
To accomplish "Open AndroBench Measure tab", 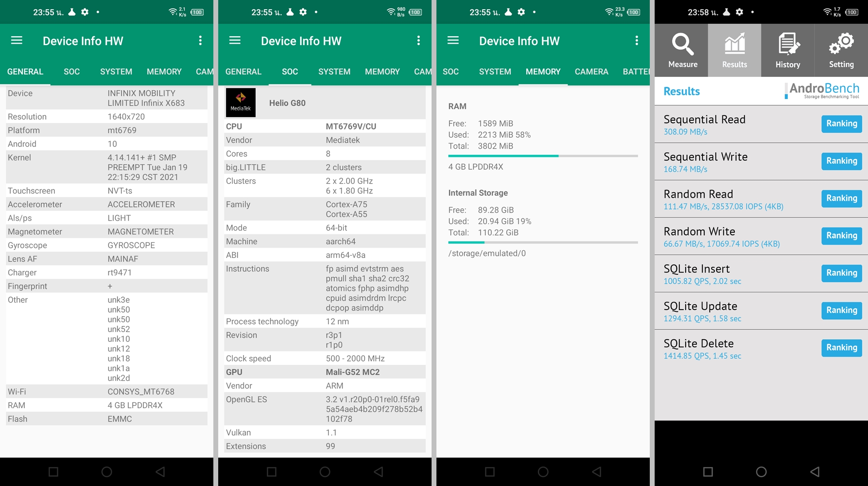I will tap(682, 50).
